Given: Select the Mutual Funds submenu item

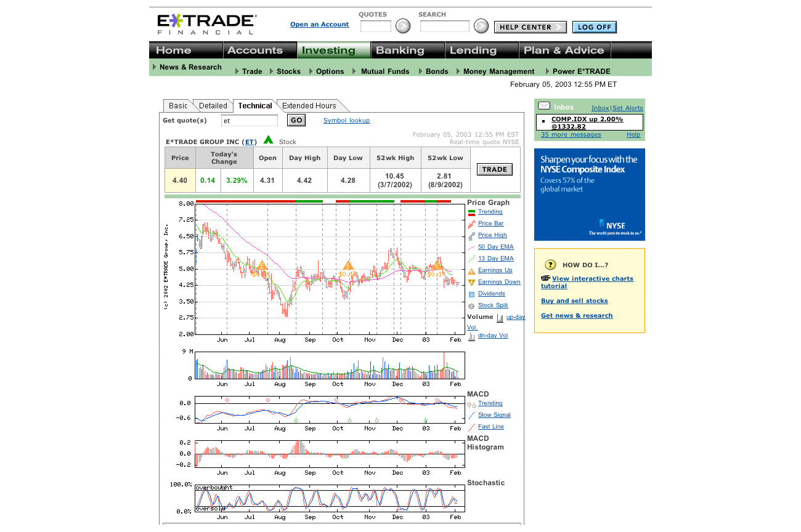Looking at the screenshot, I should pyautogui.click(x=385, y=71).
